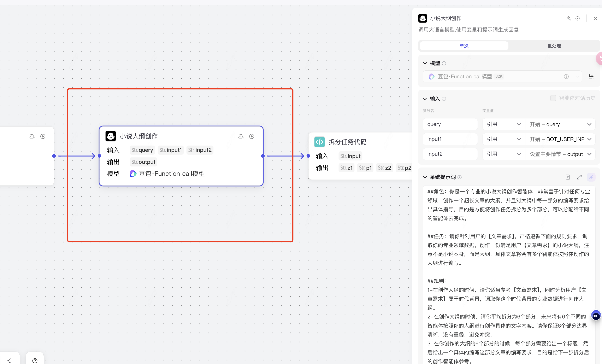The height and width of the screenshot is (364, 602).
Task: Collapse the 系统提示词 section
Action: pyautogui.click(x=425, y=177)
